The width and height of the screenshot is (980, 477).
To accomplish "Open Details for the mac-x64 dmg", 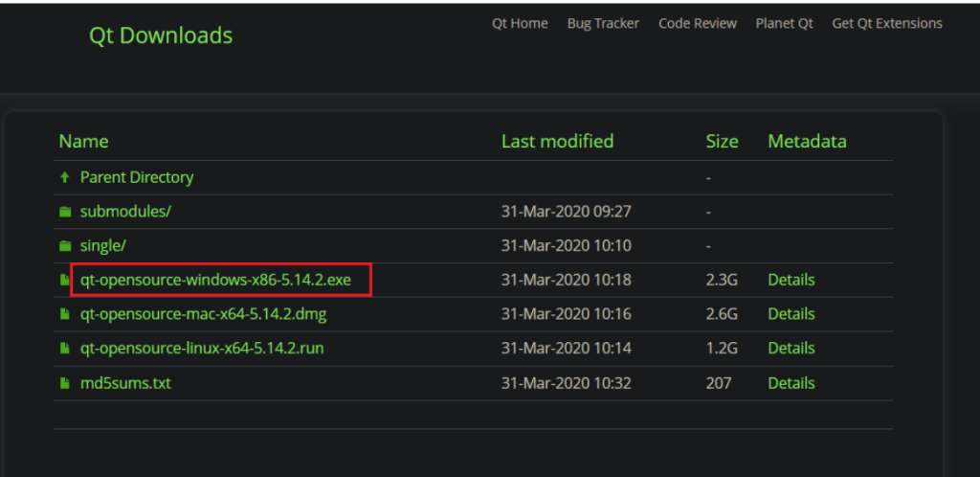I will [x=791, y=314].
